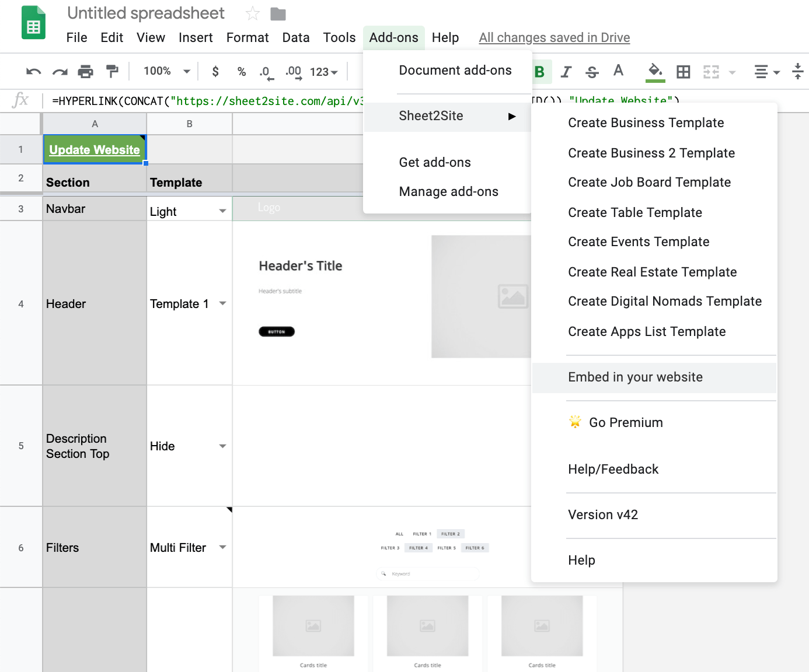The height and width of the screenshot is (672, 809).
Task: Open the Filters Multi Filter dropdown
Action: pos(222,547)
